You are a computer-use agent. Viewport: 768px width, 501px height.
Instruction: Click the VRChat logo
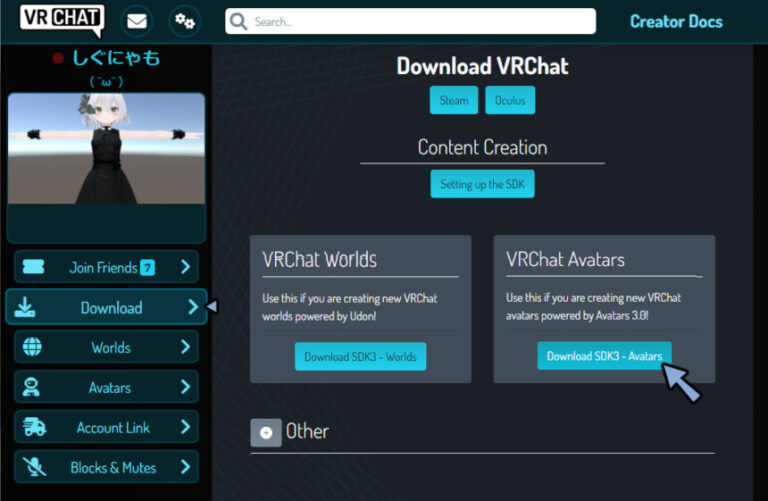pyautogui.click(x=62, y=20)
